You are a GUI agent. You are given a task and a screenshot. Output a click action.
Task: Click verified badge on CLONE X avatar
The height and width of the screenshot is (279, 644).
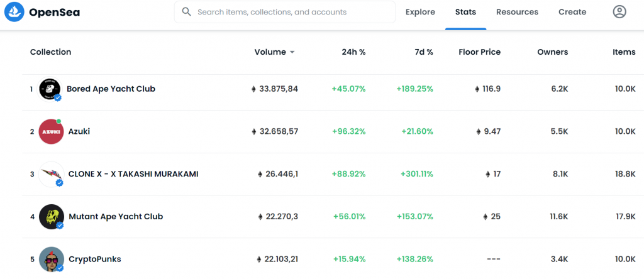coord(60,183)
